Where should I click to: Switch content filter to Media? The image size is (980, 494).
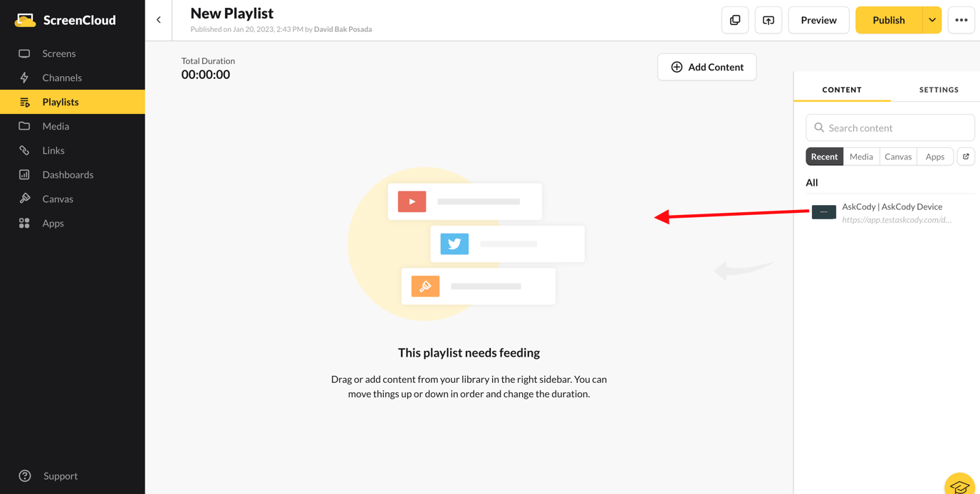861,156
